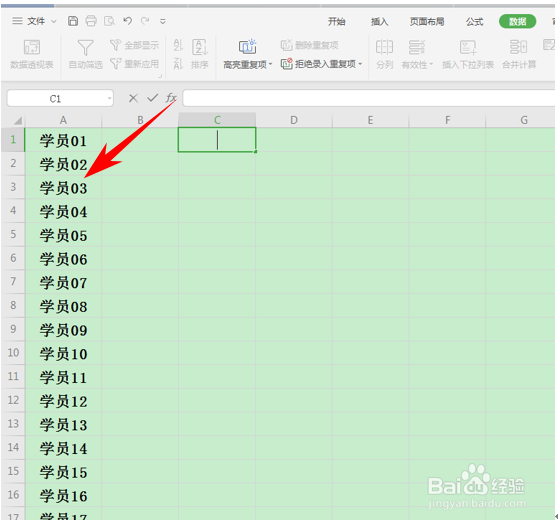Click the Redo arrow
Viewport: 558px width, 523px height.
tap(145, 21)
